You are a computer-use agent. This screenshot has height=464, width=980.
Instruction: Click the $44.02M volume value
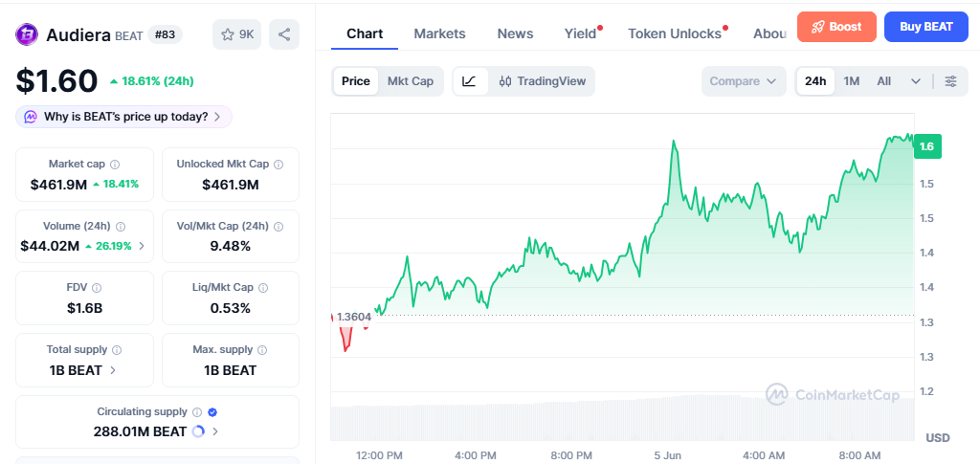(50, 246)
